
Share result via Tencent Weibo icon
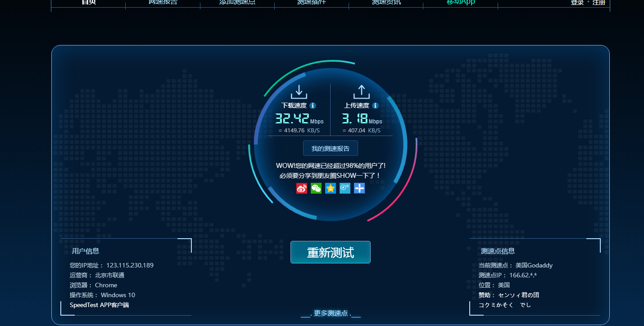coord(345,188)
